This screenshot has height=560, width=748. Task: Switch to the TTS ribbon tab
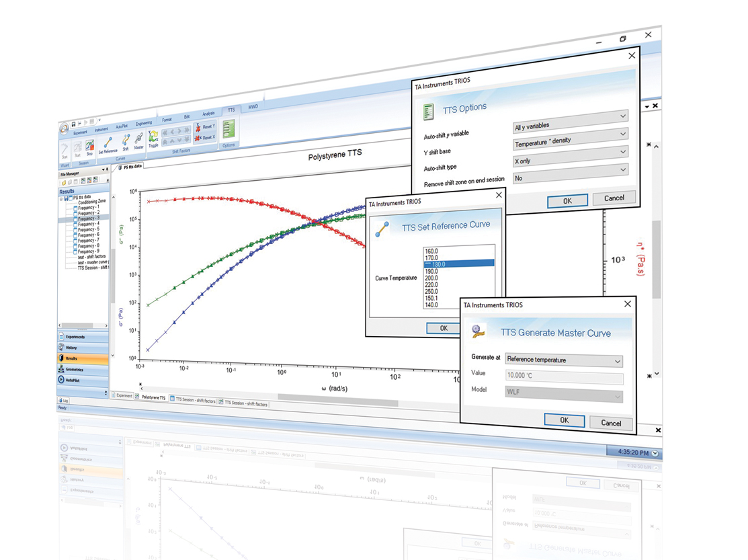[231, 110]
